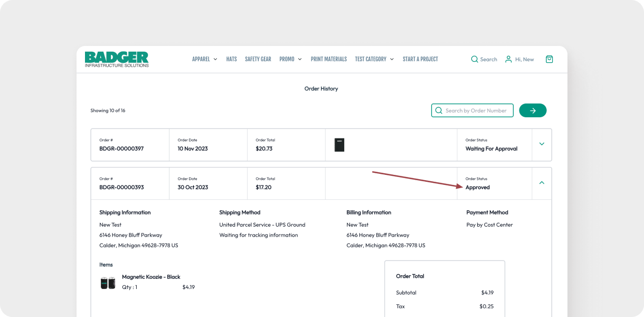Click the Payment Method heading

(x=487, y=212)
